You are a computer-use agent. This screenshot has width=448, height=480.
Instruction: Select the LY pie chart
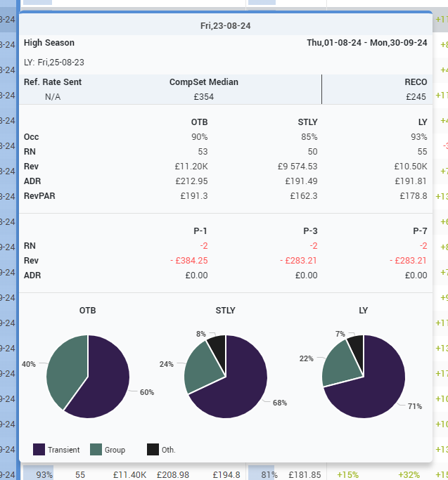[x=364, y=377]
